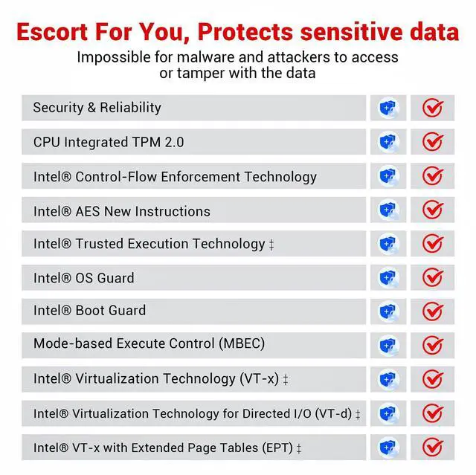Viewport: 476px width, 475px height.
Task: Click red checkmark for Intel Boot Guard
Action: tap(433, 311)
